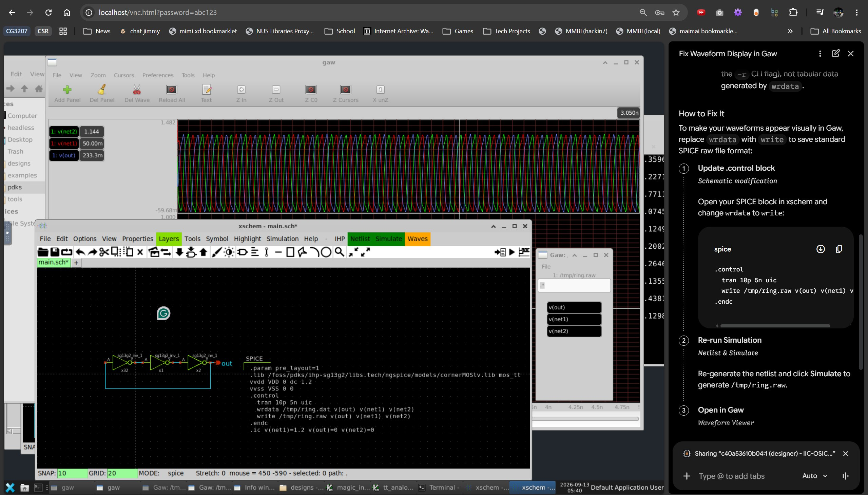868x495 pixels.
Task: Open Chrome's three-dot main menu
Action: pyautogui.click(x=857, y=13)
